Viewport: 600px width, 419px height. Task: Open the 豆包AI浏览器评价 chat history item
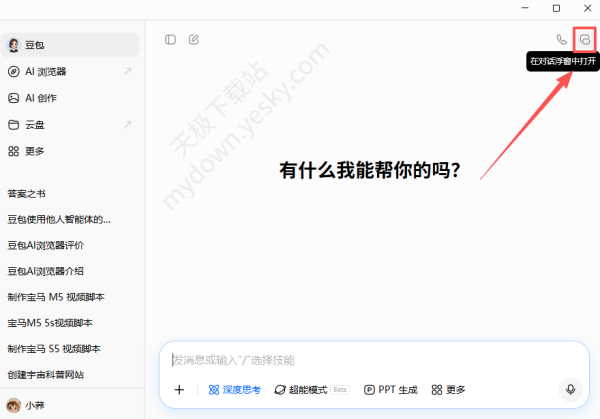45,245
